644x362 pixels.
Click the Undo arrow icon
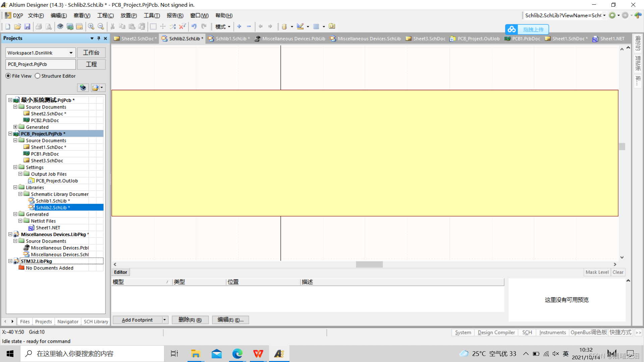194,26
